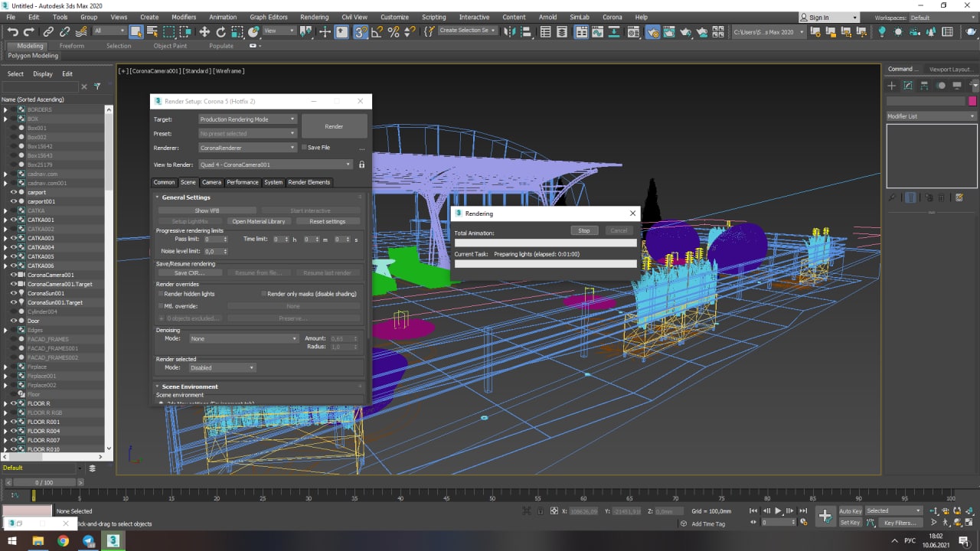Open Select by Name list tool

(152, 31)
